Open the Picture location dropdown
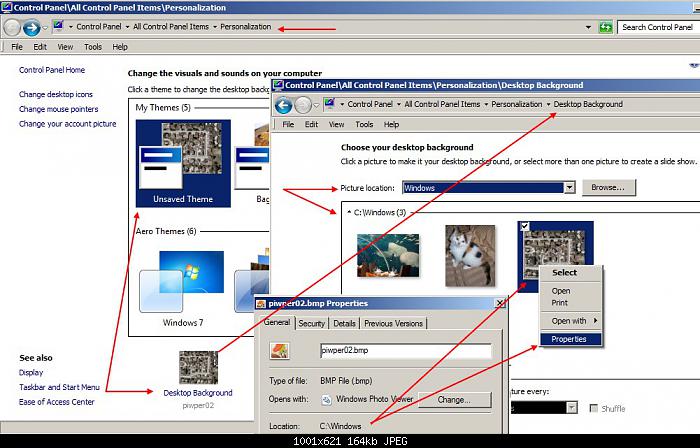The width and height of the screenshot is (700, 448). tap(569, 188)
